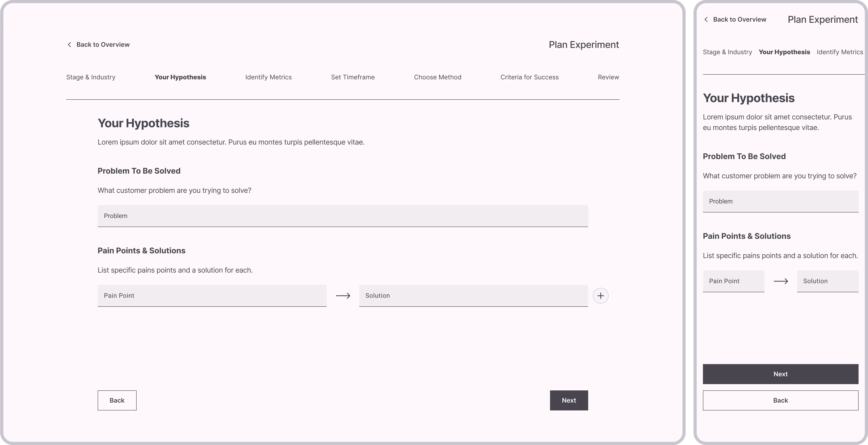Viewport: 868px width, 445px height.
Task: Click the plus-style arrow icon in mobile Pain Points section
Action: point(781,281)
